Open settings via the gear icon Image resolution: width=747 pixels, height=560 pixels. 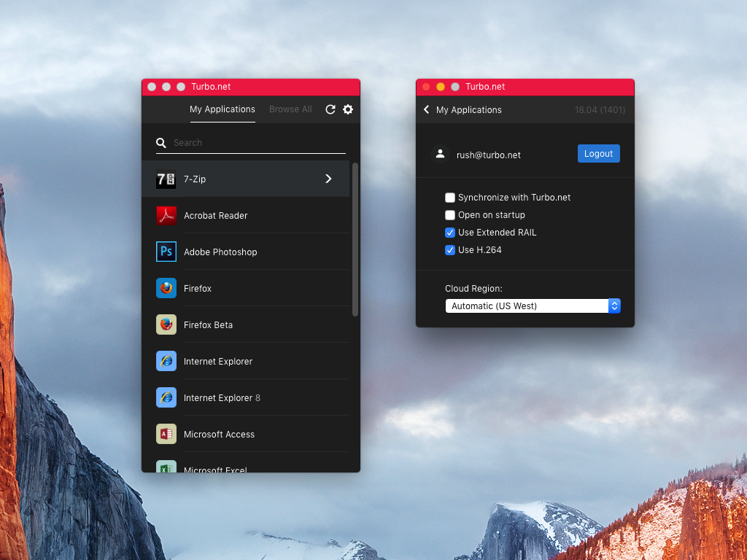pyautogui.click(x=348, y=109)
